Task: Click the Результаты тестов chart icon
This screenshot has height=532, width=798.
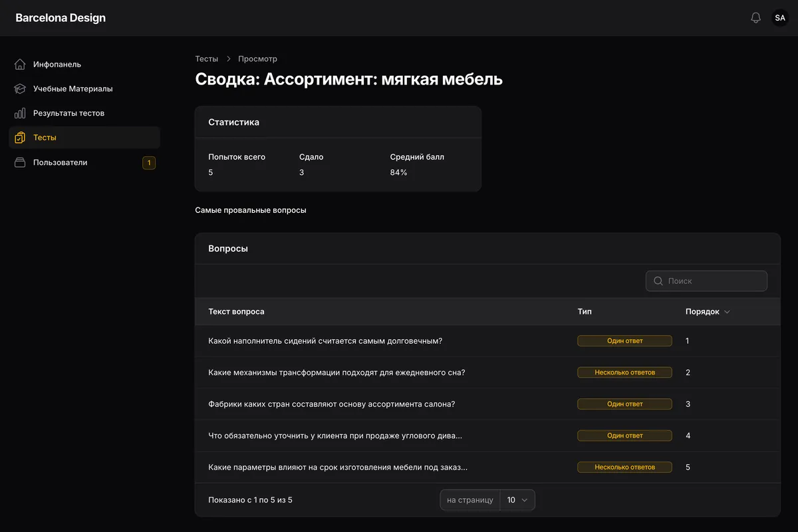Action: coord(20,113)
